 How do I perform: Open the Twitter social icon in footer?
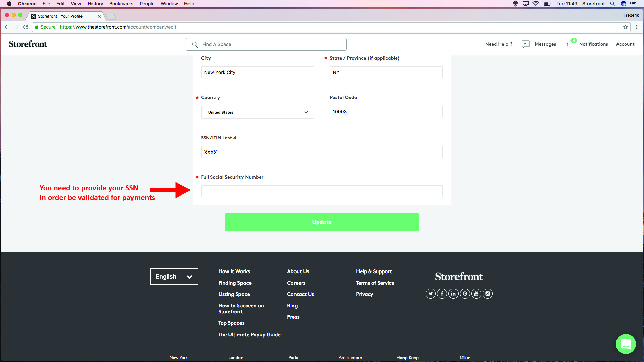pyautogui.click(x=431, y=294)
